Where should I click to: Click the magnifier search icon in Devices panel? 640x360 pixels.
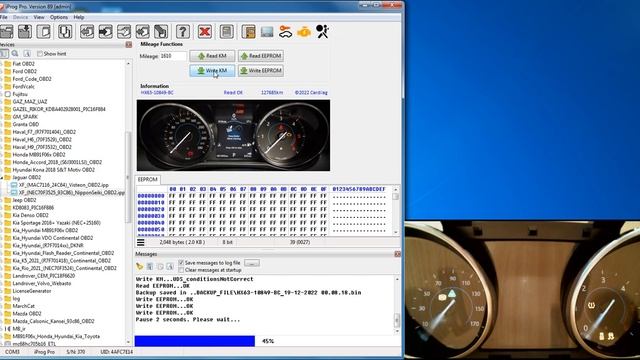pos(15,53)
